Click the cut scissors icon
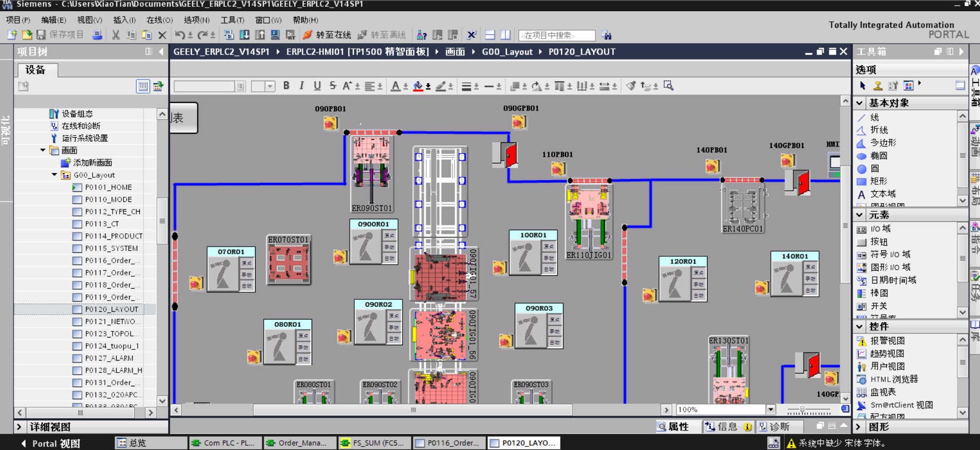 pos(116,35)
